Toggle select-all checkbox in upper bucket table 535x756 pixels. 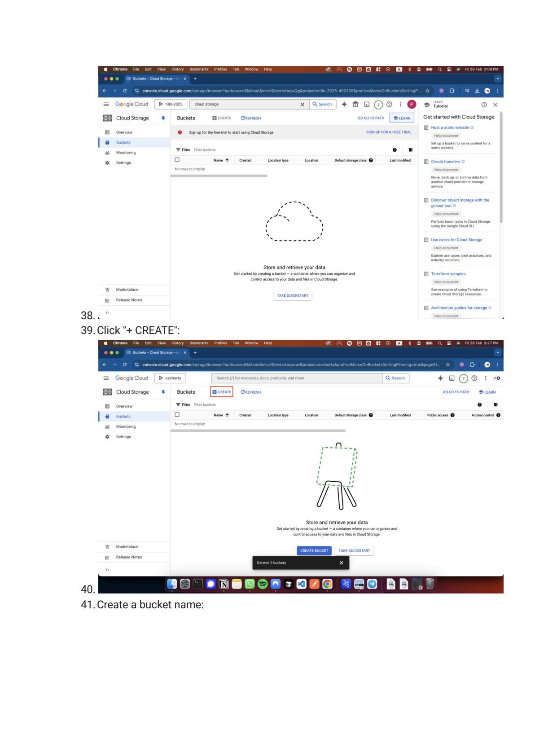pyautogui.click(x=177, y=160)
